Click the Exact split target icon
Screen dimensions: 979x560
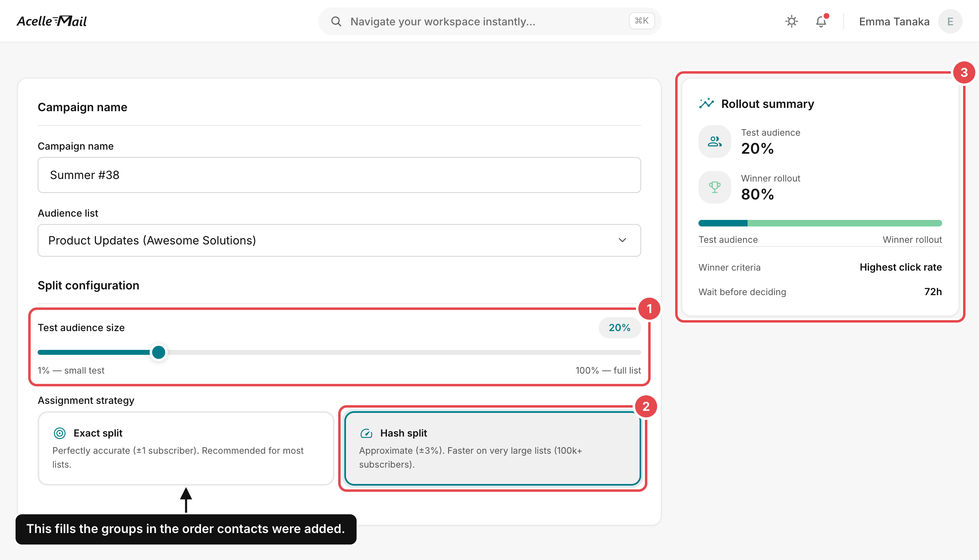[x=60, y=433]
